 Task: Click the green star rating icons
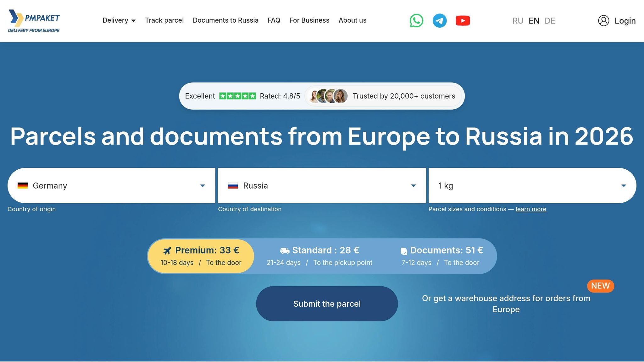coord(237,96)
